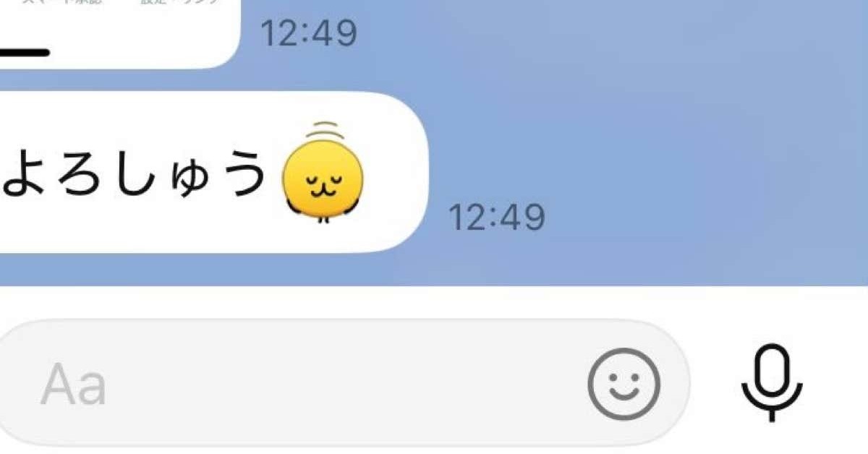Click the smiley face icon in the input box
868x454 pixels.
(x=624, y=385)
